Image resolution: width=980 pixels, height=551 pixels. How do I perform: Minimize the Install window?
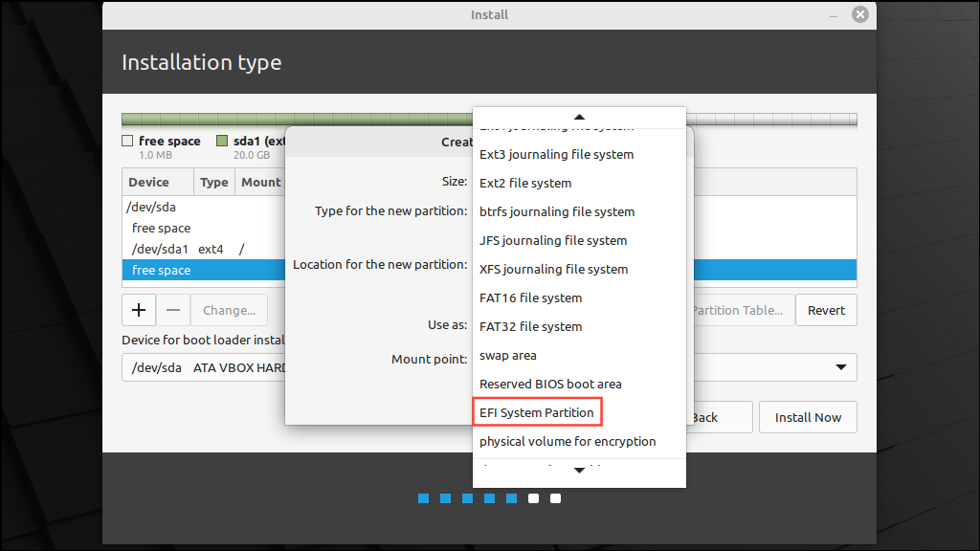tap(833, 14)
